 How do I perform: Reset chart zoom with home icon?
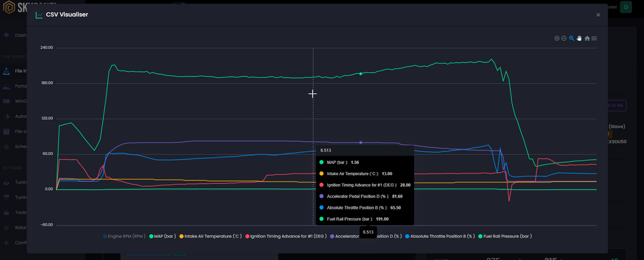click(x=587, y=39)
